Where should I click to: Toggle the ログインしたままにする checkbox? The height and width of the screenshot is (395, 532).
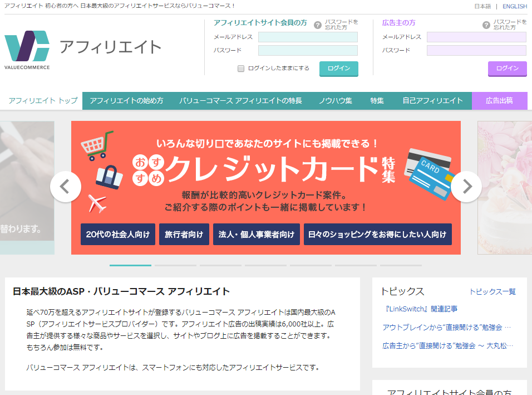click(241, 69)
